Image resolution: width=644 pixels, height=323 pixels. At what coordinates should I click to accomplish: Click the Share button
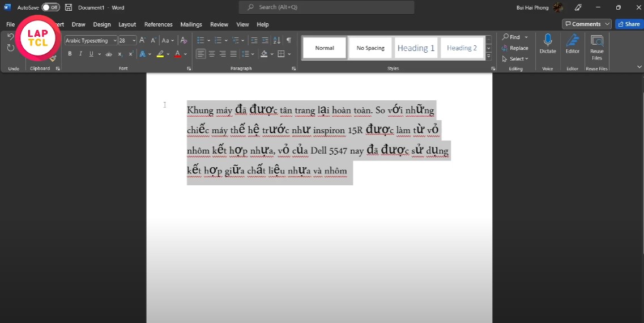pyautogui.click(x=628, y=24)
